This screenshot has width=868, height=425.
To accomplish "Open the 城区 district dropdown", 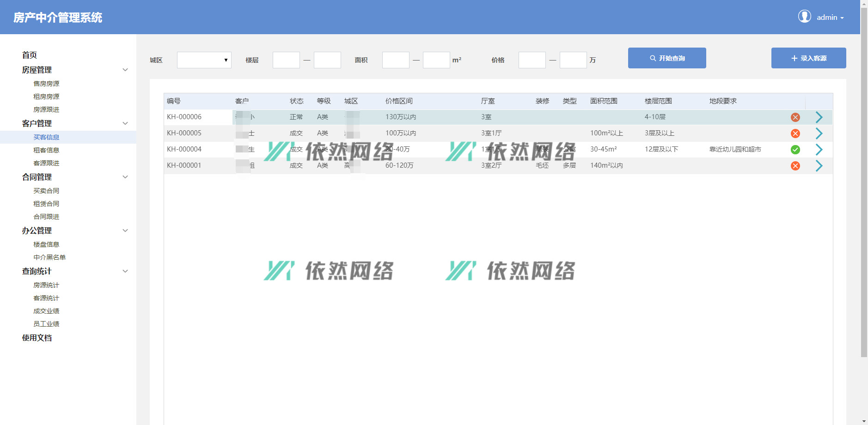I will pyautogui.click(x=204, y=60).
